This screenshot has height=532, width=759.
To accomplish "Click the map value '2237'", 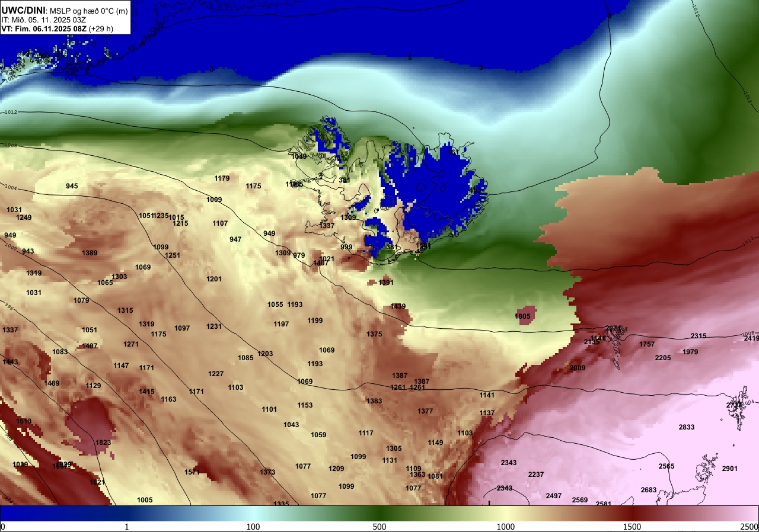I will point(536,475).
